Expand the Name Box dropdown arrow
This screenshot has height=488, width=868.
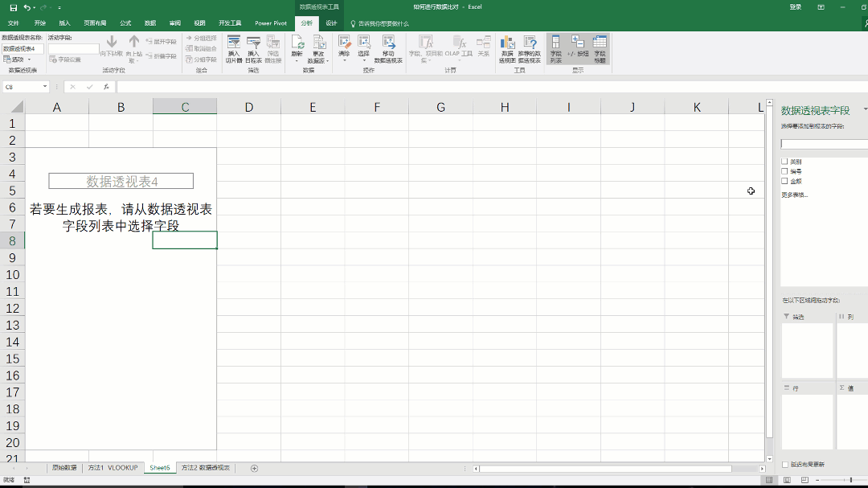click(45, 87)
